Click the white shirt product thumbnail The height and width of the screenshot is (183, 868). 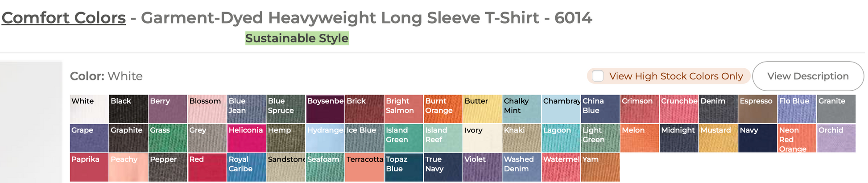(x=31, y=121)
